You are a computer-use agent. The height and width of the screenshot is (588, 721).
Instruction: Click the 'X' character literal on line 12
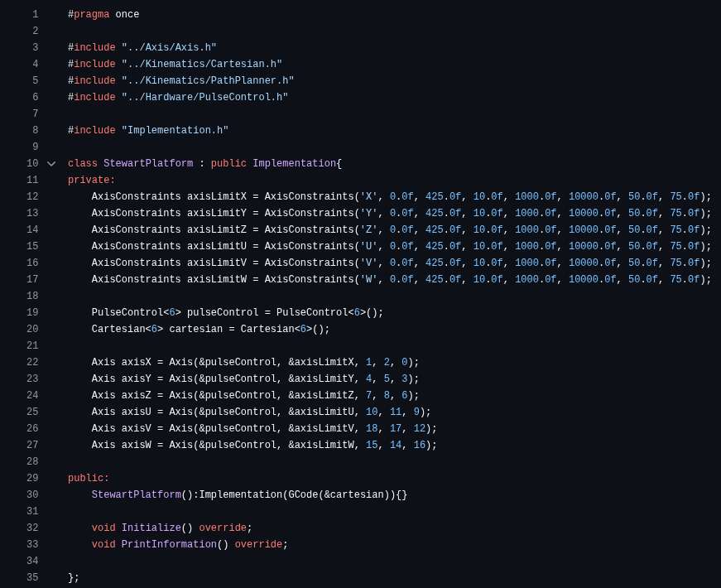(x=368, y=196)
